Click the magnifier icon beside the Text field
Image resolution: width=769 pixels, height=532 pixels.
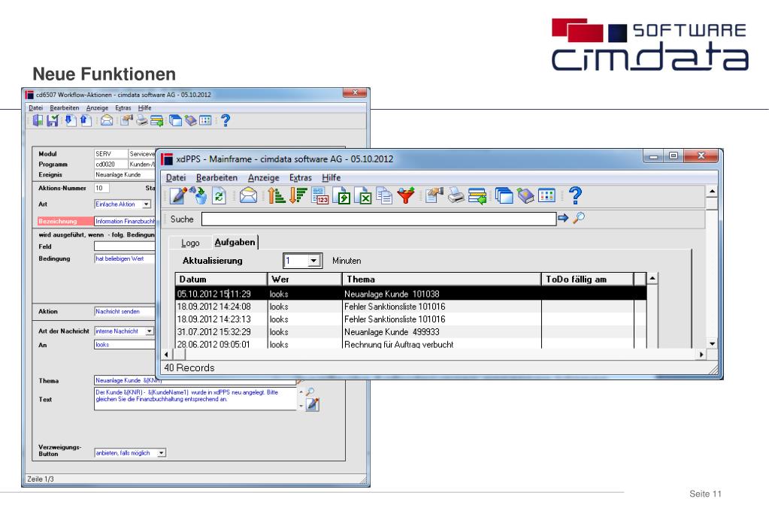tap(310, 391)
